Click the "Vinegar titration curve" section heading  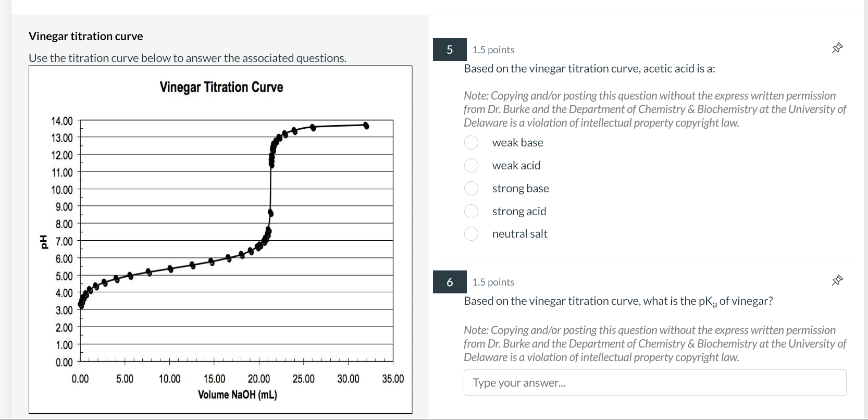85,36
